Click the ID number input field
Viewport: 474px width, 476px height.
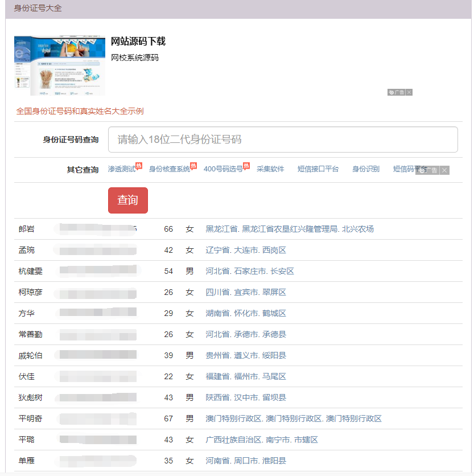tap(283, 139)
